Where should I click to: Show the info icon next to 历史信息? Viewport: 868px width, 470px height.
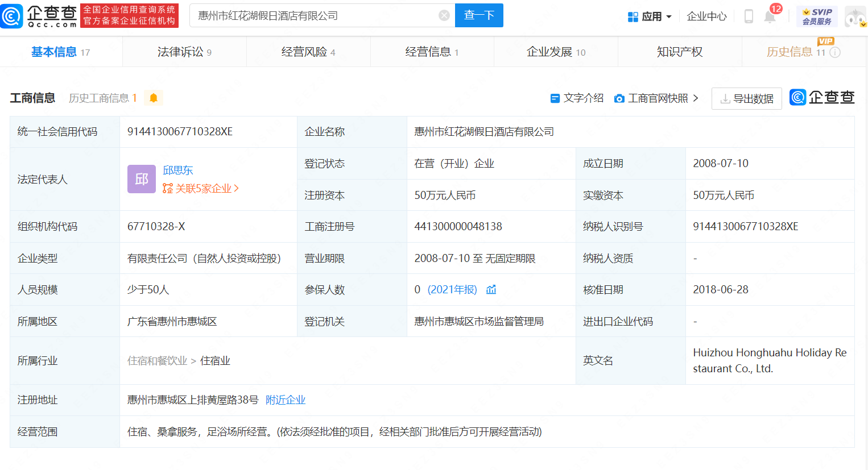point(835,52)
